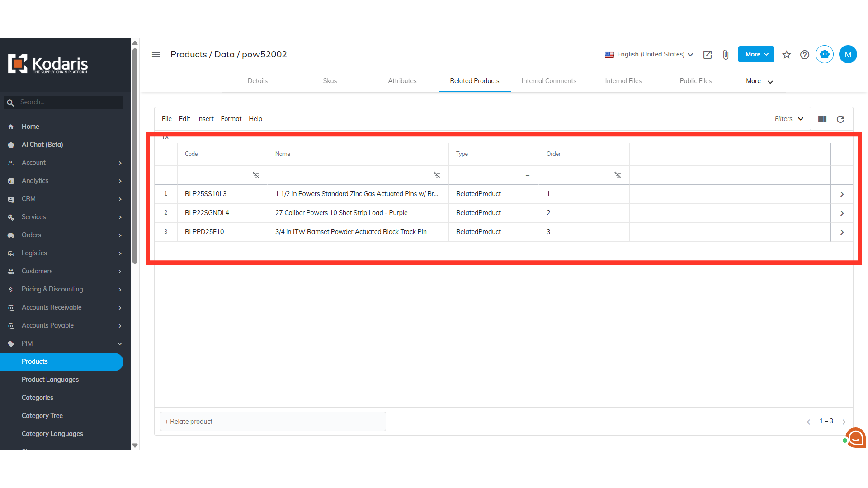Open the help question mark icon
This screenshot has height=488, width=868.
[x=805, y=55]
